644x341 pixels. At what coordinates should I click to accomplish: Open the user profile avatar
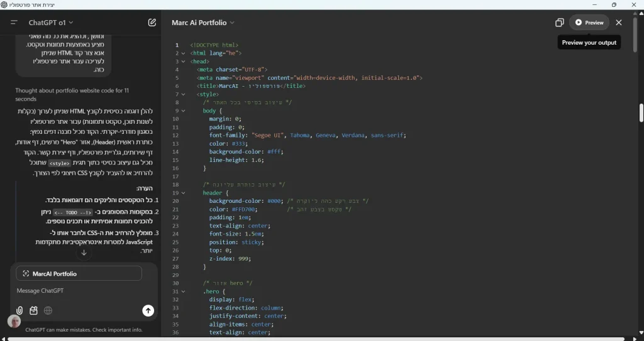pyautogui.click(x=14, y=322)
